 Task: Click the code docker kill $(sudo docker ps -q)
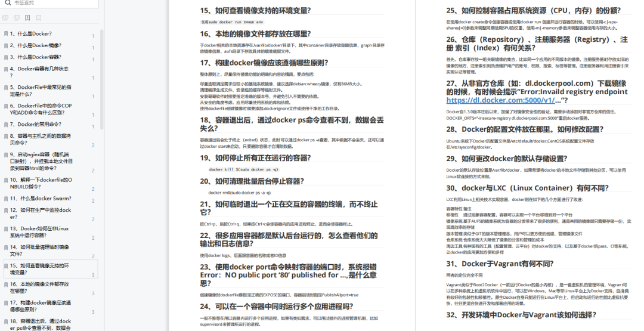point(243,169)
